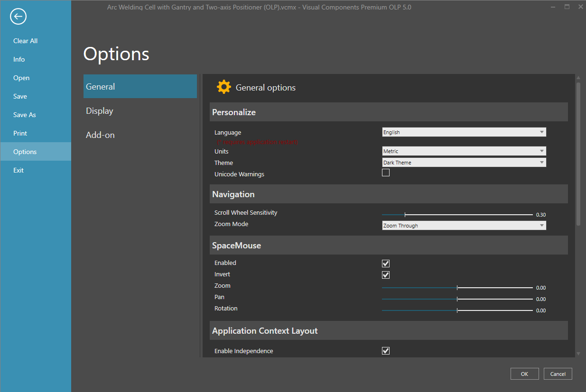
Task: Toggle the Enable Independence checkbox
Action: pyautogui.click(x=386, y=351)
